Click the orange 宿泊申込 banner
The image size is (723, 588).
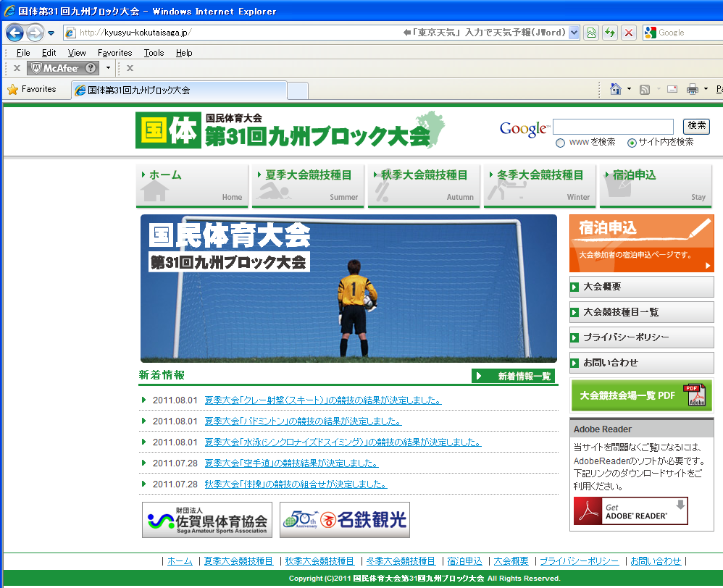coord(640,243)
